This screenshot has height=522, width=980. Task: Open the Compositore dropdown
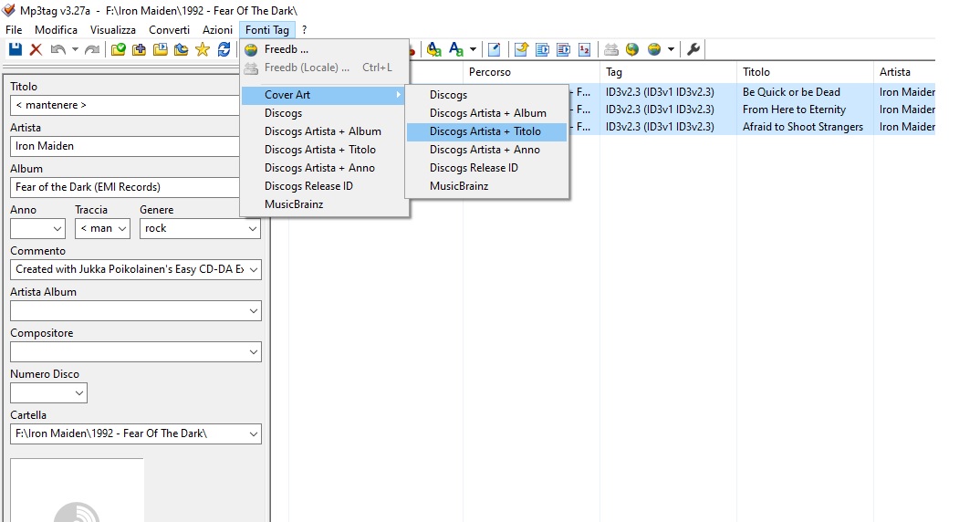tap(253, 352)
